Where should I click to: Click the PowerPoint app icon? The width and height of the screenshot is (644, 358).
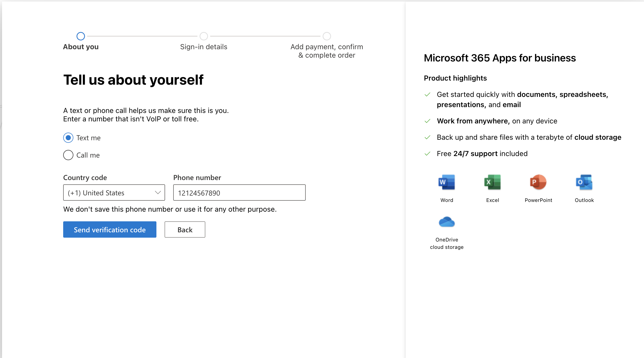click(538, 182)
